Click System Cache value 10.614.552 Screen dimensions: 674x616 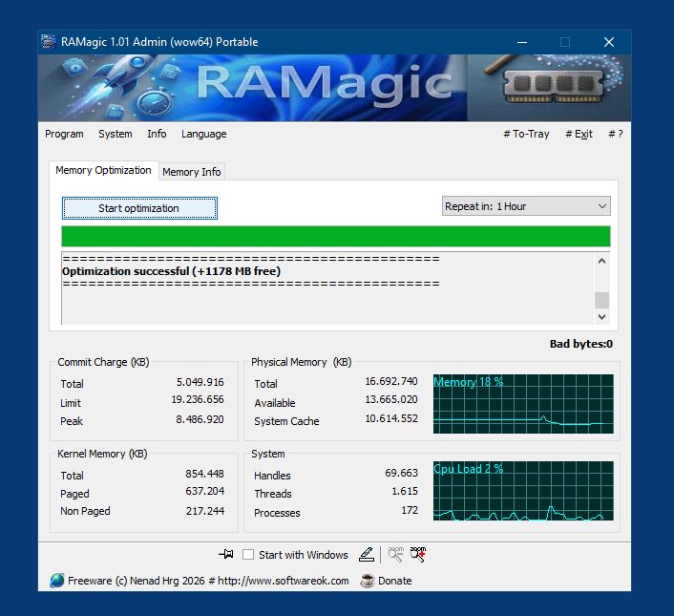click(391, 418)
